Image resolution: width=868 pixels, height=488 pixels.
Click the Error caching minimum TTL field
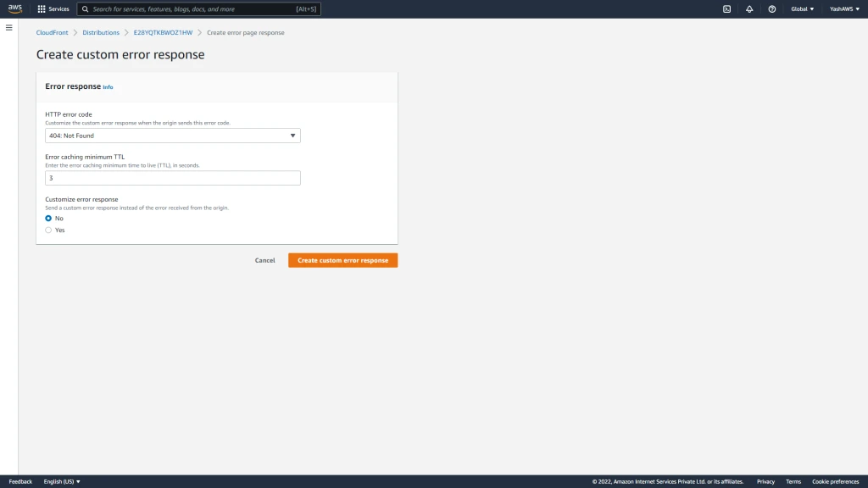[173, 178]
